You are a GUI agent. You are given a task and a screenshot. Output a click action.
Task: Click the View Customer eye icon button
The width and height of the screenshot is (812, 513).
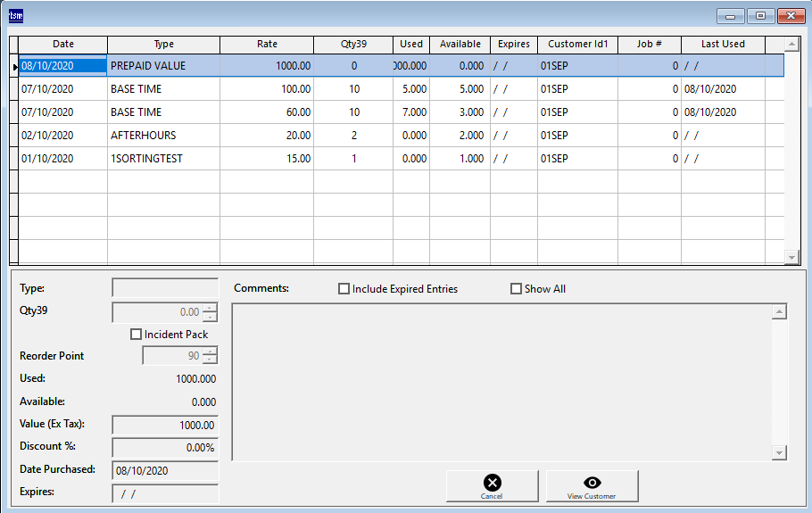(x=592, y=486)
